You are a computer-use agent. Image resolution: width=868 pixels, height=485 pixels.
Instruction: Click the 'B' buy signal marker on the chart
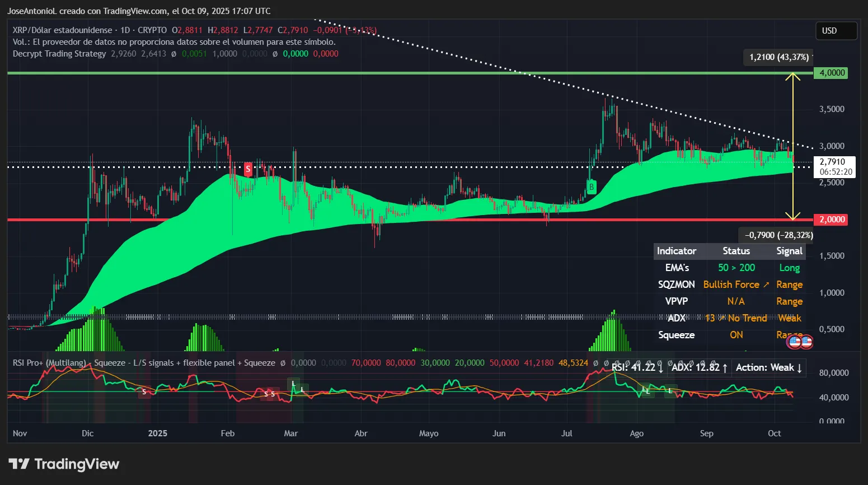(591, 186)
